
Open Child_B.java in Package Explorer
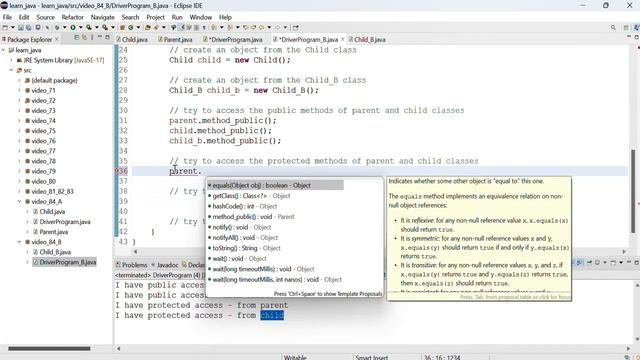click(51, 252)
